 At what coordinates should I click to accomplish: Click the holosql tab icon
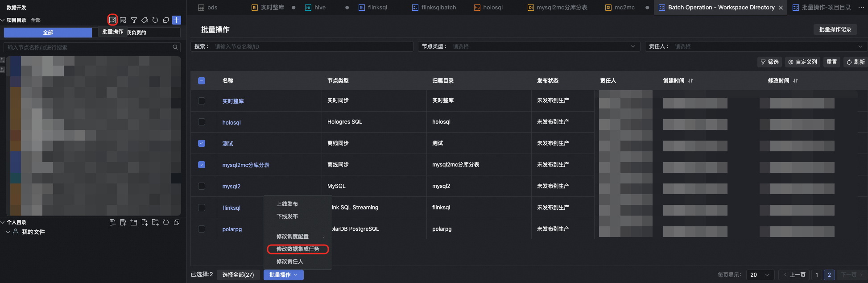[x=477, y=8]
